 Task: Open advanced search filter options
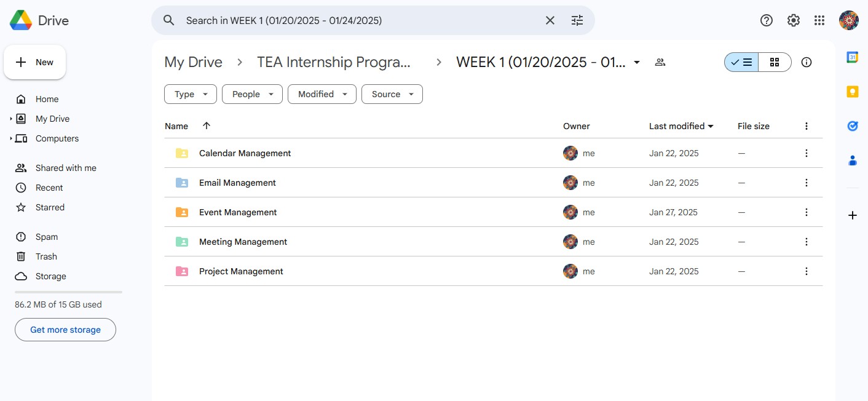577,20
